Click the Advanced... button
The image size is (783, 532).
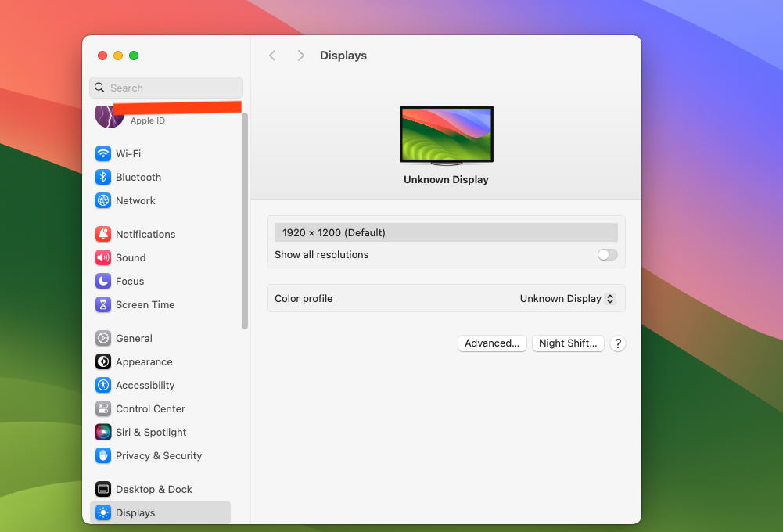(492, 343)
